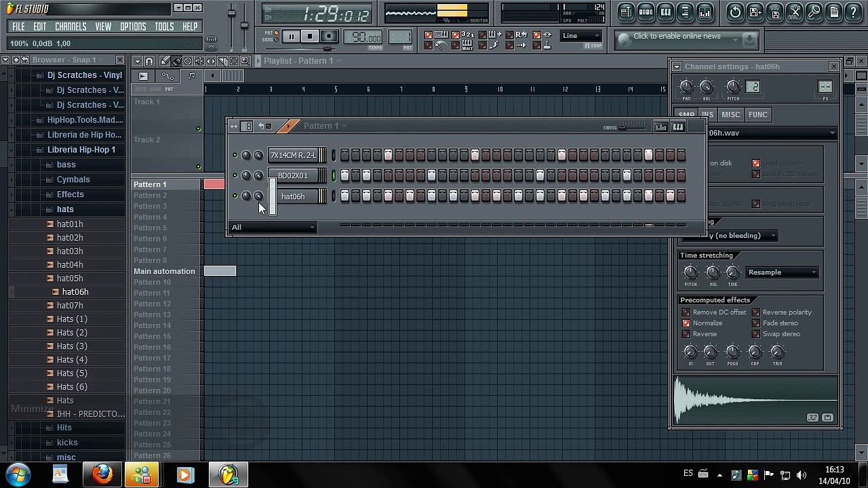The image size is (868, 488).
Task: Open the Windows Start button
Action: click(18, 474)
